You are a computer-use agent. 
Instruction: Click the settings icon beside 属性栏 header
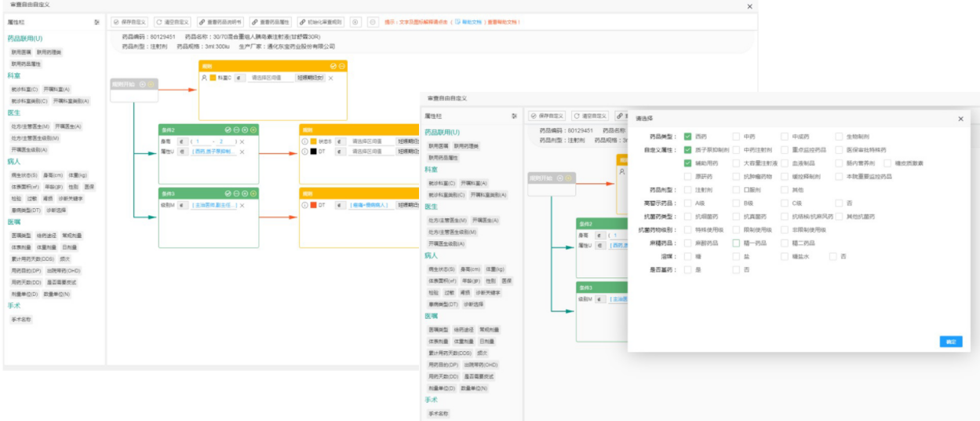pyautogui.click(x=97, y=22)
